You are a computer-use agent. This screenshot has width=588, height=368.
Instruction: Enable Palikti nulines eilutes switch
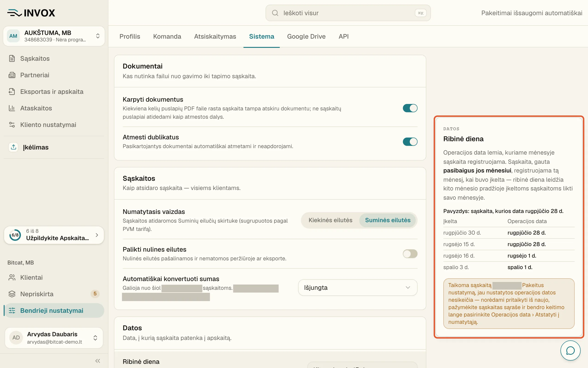coord(410,254)
